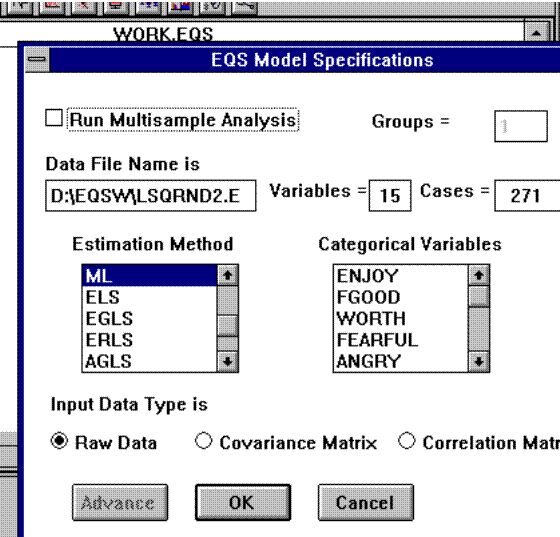Click Estimation Method scrollbar thumb
The image size is (560, 537).
(228, 325)
